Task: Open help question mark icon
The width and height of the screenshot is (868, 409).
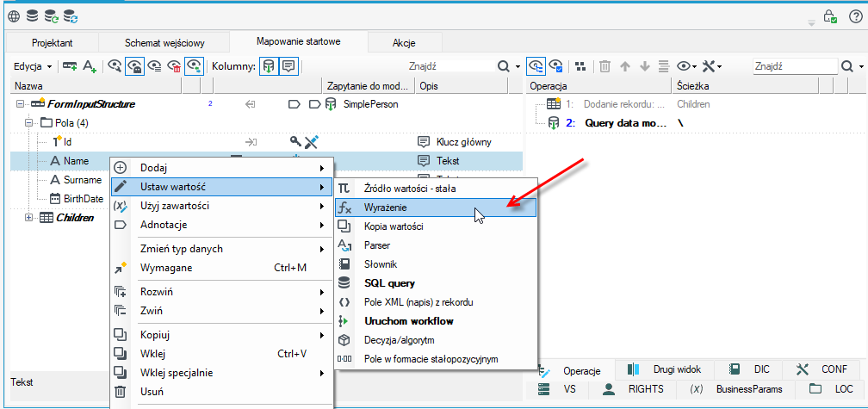Action: (855, 17)
